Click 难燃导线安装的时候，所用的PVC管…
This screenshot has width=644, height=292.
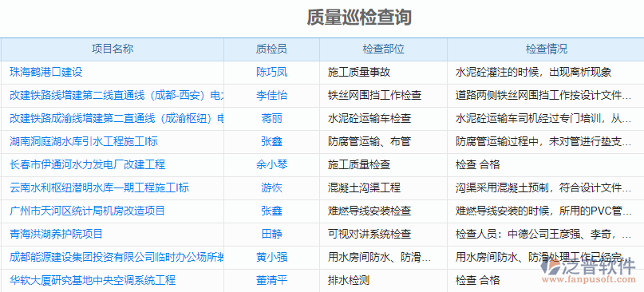tap(543, 211)
